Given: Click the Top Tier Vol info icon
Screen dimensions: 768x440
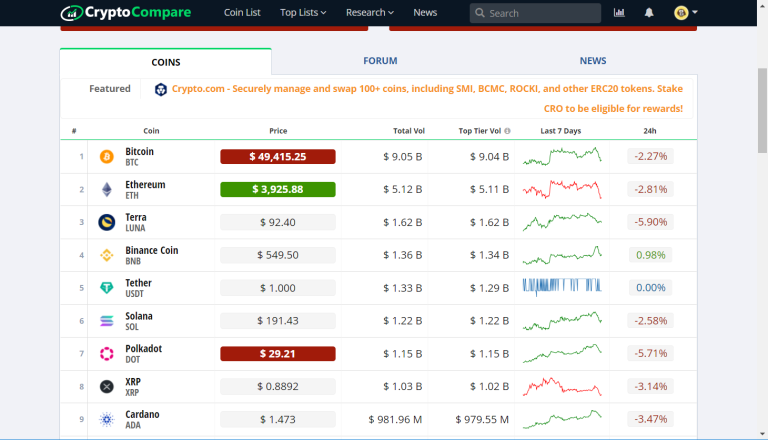Looking at the screenshot, I should 507,131.
